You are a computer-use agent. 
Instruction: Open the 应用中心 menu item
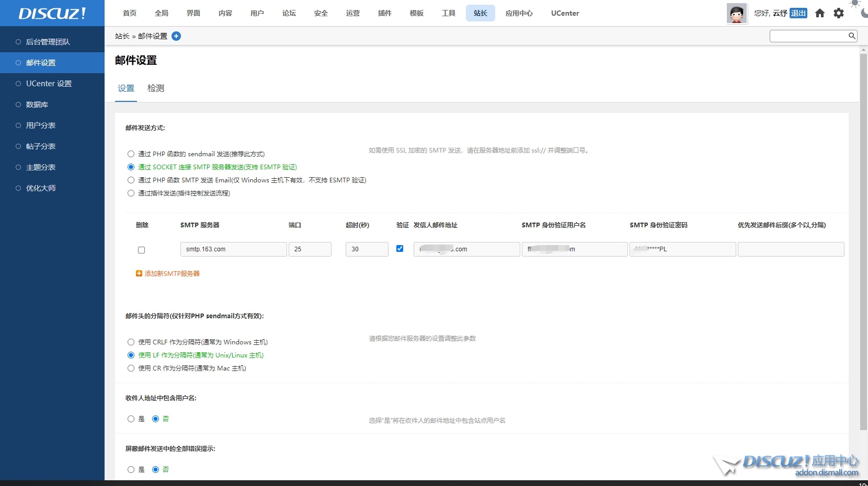519,13
